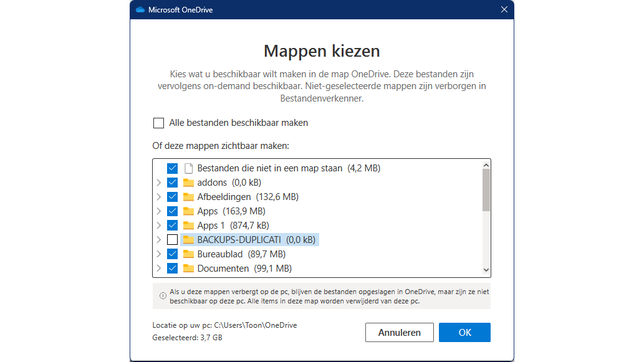Image resolution: width=644 pixels, height=362 pixels.
Task: Confirm with the OK button
Action: pos(464,332)
